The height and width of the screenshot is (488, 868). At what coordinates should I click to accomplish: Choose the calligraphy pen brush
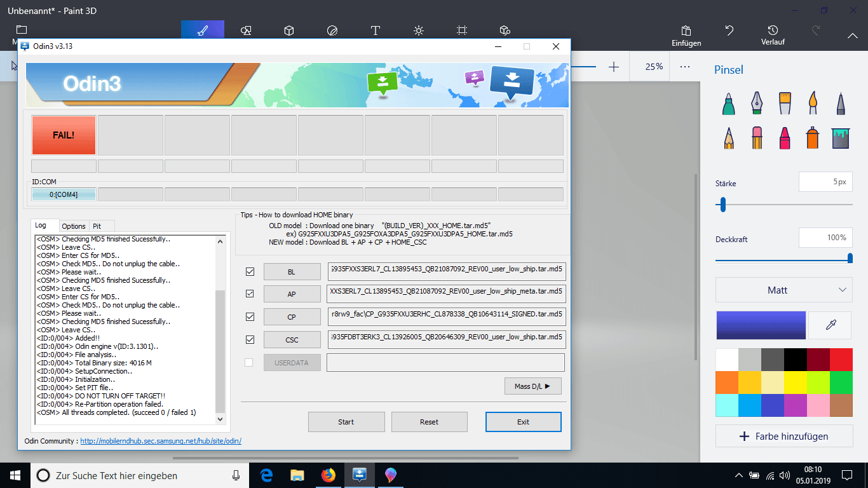757,104
